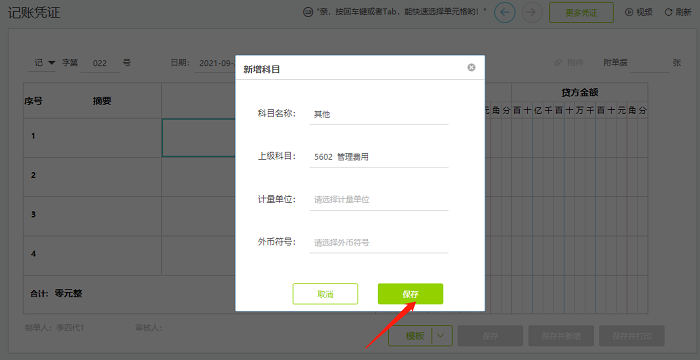Click the 合计: 零元整 total text
This screenshot has height=360, width=700.
pyautogui.click(x=56, y=293)
